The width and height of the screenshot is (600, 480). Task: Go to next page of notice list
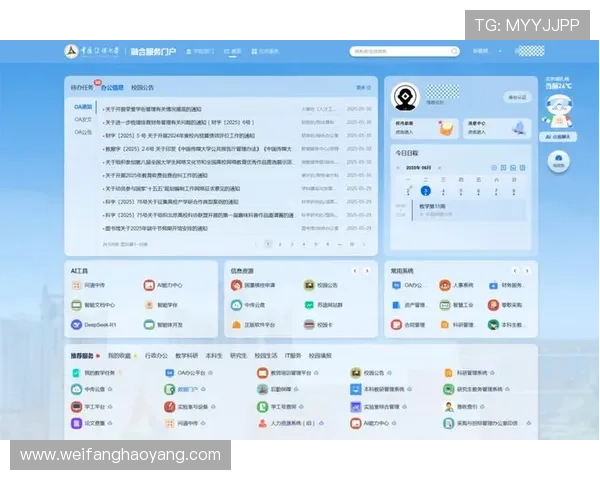tap(364, 244)
